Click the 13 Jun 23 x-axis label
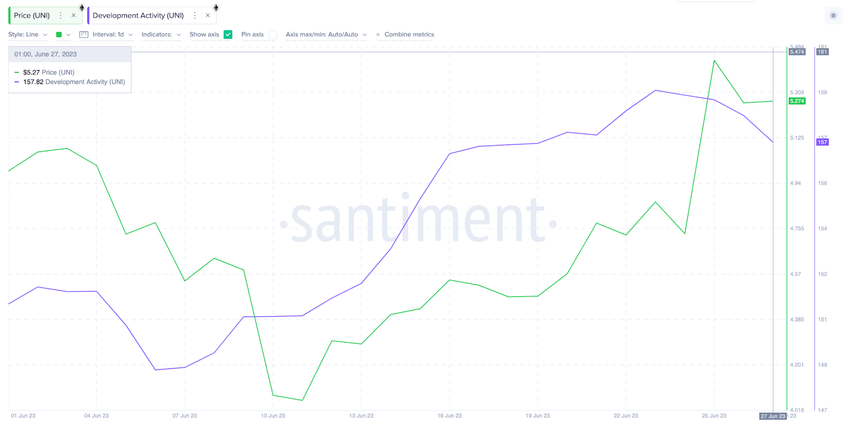The image size is (850, 426). point(361,416)
